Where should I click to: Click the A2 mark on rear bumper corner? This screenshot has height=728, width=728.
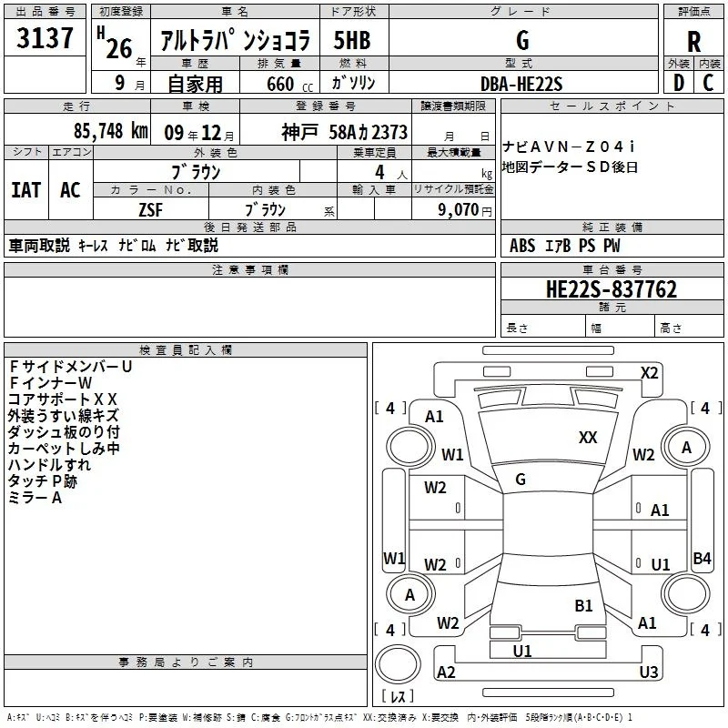[446, 672]
